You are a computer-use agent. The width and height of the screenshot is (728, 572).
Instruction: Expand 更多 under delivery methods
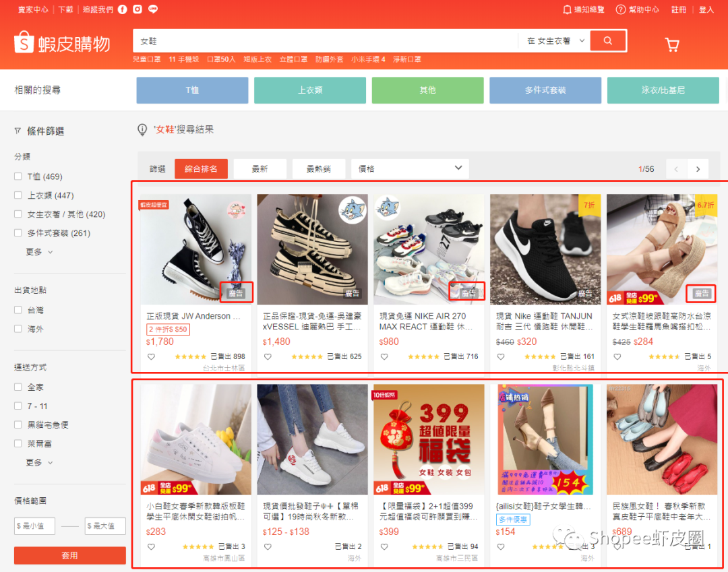39,462
